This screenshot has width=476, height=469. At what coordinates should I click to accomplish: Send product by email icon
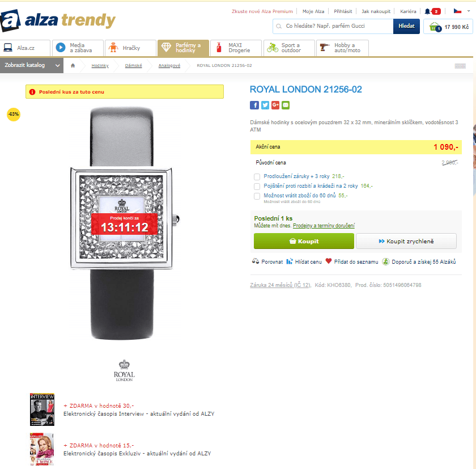[x=286, y=105]
